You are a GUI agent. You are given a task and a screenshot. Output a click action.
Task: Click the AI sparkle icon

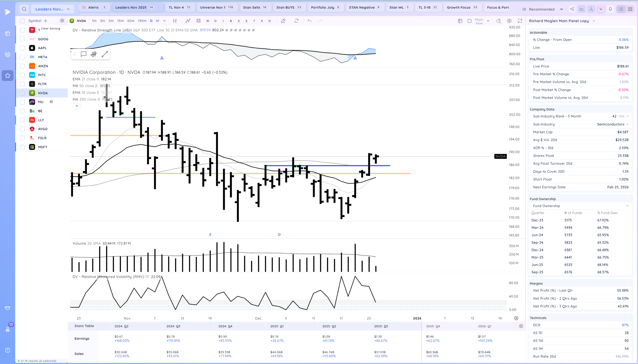click(601, 9)
